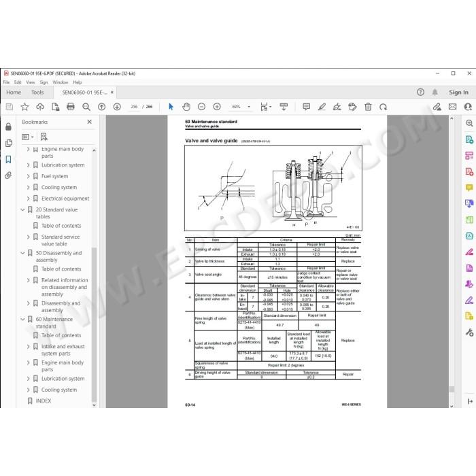Viewport: 476px width, 476px height.
Task: Send the file by email with the envelope icon
Action: pyautogui.click(x=452, y=107)
